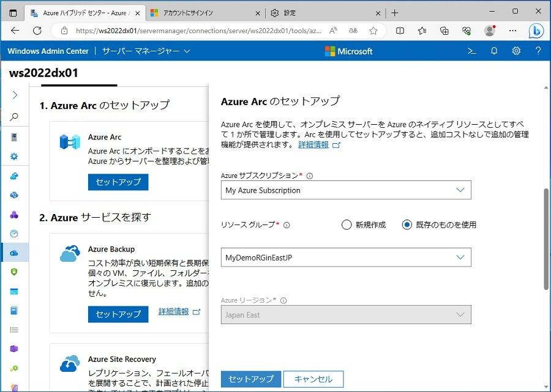Click セットアップ button in the setup panel
551x392 pixels.
pyautogui.click(x=251, y=379)
